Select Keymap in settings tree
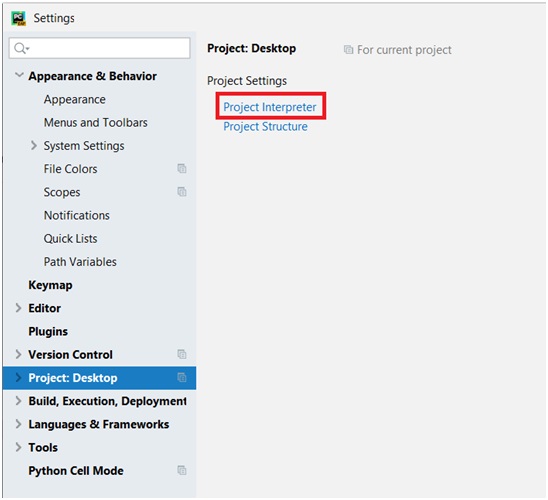The image size is (548, 500). [x=50, y=285]
